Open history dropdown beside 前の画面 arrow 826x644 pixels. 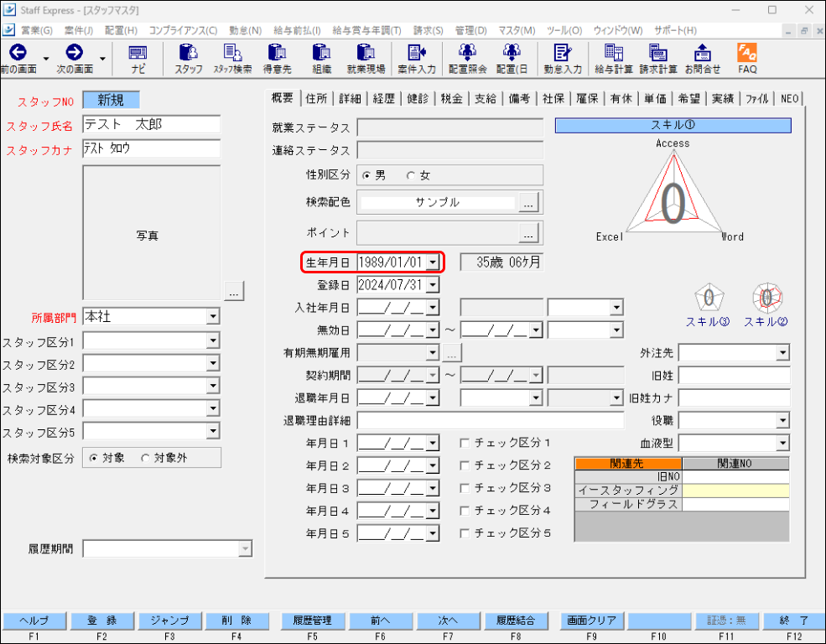point(46,59)
